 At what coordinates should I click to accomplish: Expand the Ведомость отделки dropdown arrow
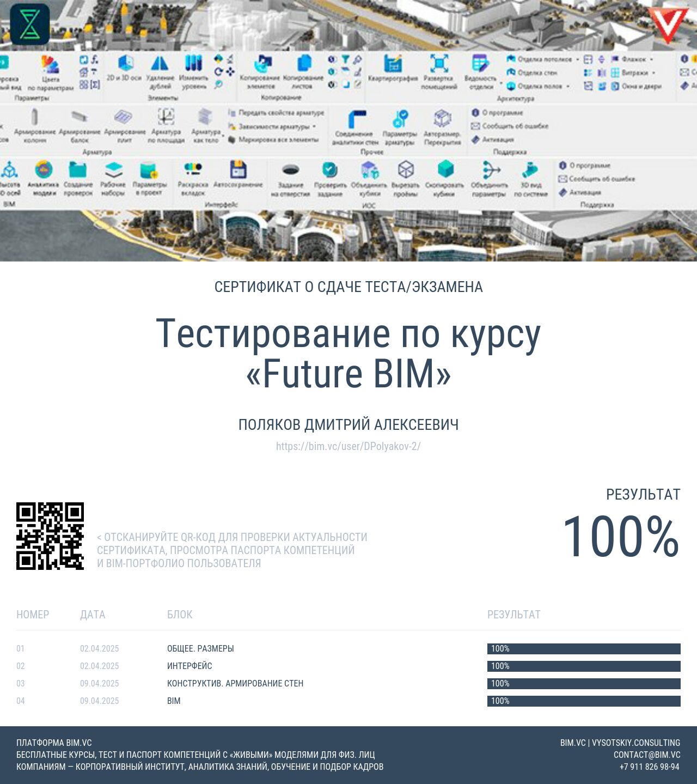click(501, 83)
